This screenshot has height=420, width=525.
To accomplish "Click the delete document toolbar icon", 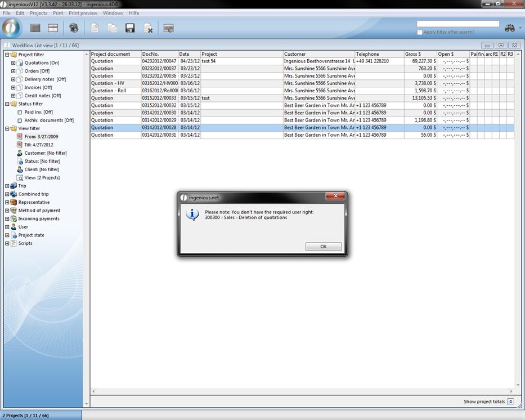I will point(148,28).
